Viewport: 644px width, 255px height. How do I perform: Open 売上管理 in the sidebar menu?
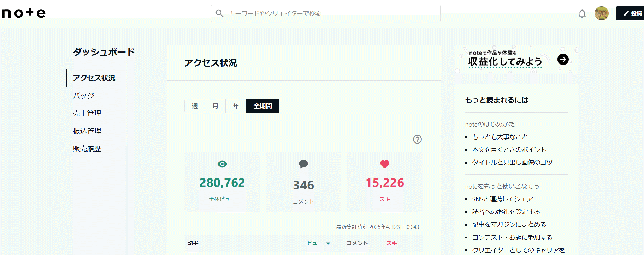click(87, 113)
